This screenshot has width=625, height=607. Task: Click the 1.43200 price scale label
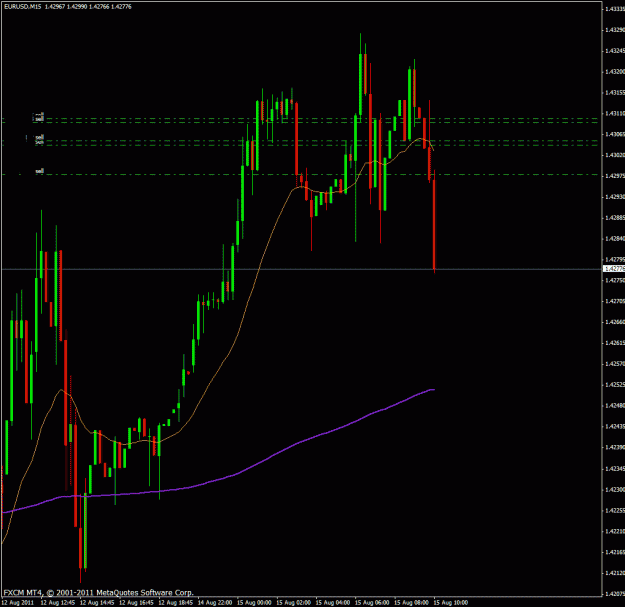coord(615,72)
